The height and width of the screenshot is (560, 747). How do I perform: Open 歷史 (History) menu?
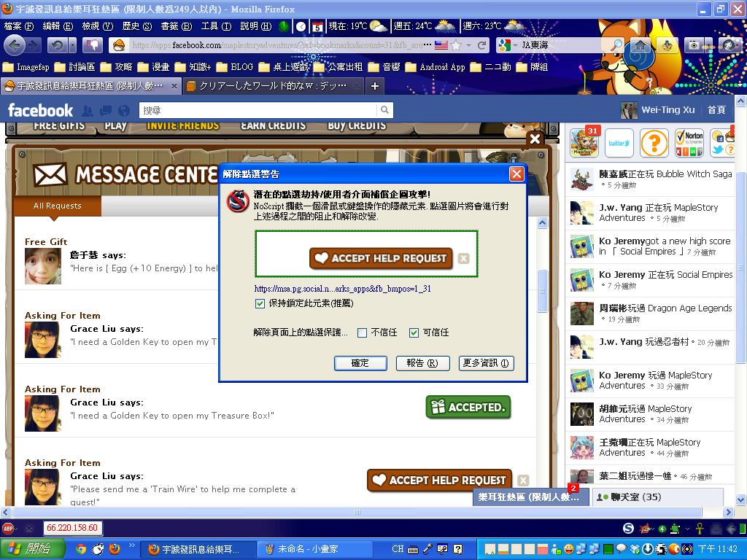[x=136, y=26]
